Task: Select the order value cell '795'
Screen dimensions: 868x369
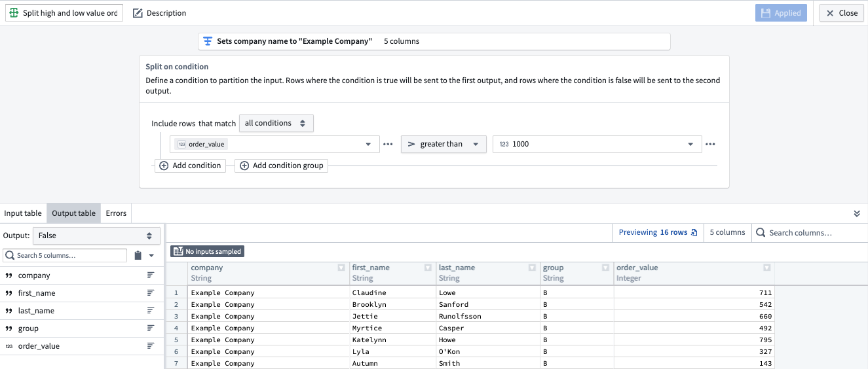Action: [x=694, y=340]
